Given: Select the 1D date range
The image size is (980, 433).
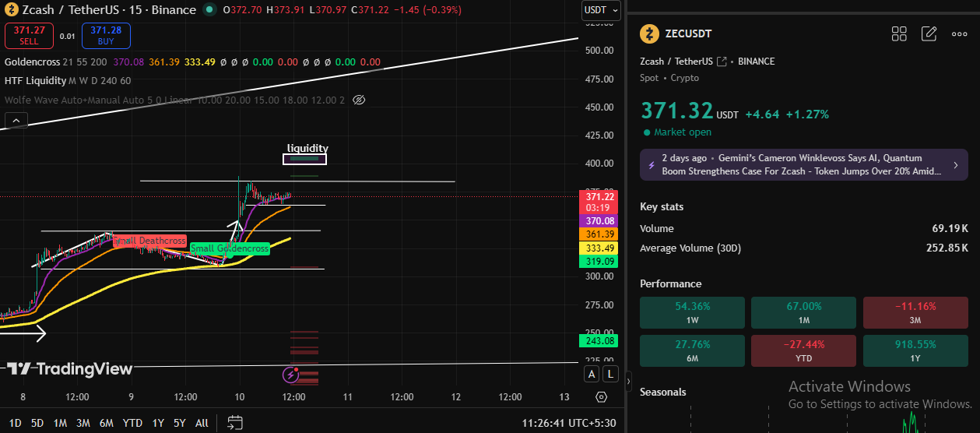Looking at the screenshot, I should pos(15,423).
